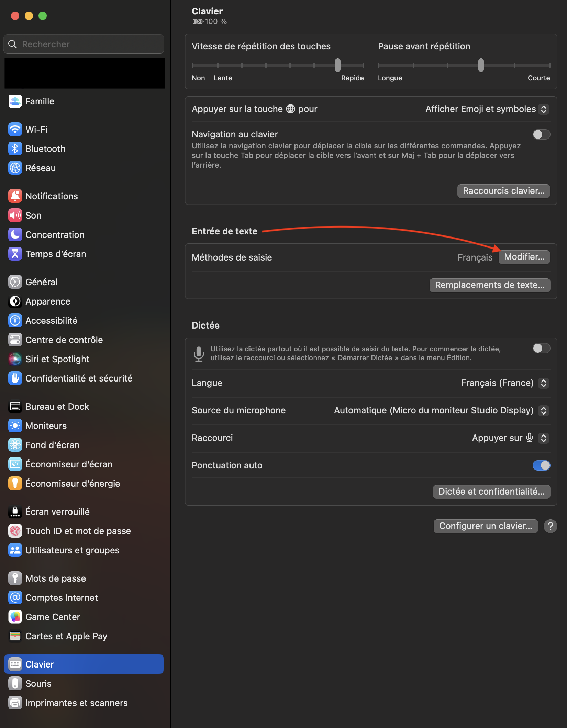The image size is (567, 728).
Task: Turn on the Dictée toggle
Action: pos(541,349)
